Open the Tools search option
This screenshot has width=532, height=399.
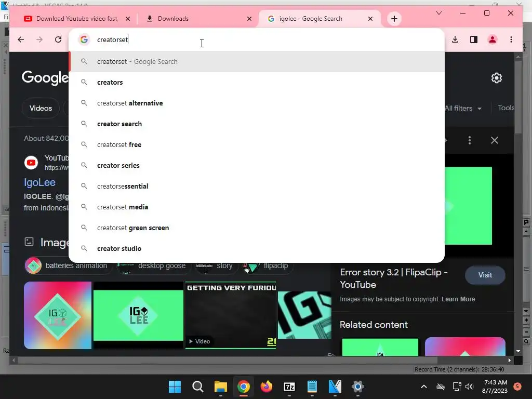click(506, 108)
